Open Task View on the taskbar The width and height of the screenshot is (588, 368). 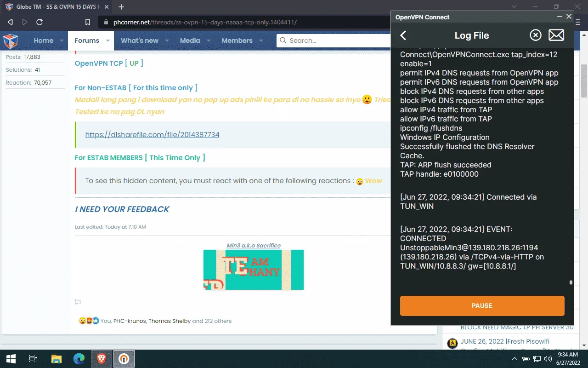[x=33, y=359]
